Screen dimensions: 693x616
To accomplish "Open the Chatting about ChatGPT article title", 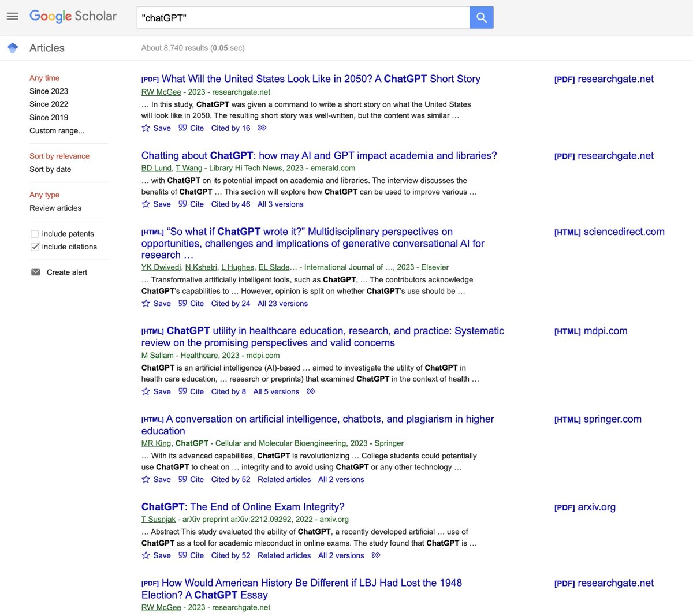I will pyautogui.click(x=319, y=155).
